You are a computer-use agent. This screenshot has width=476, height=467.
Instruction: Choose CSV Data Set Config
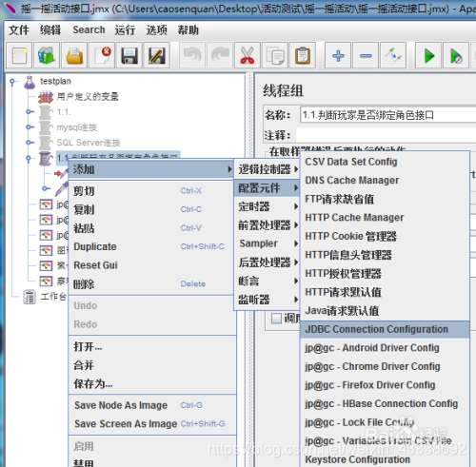[385, 162]
